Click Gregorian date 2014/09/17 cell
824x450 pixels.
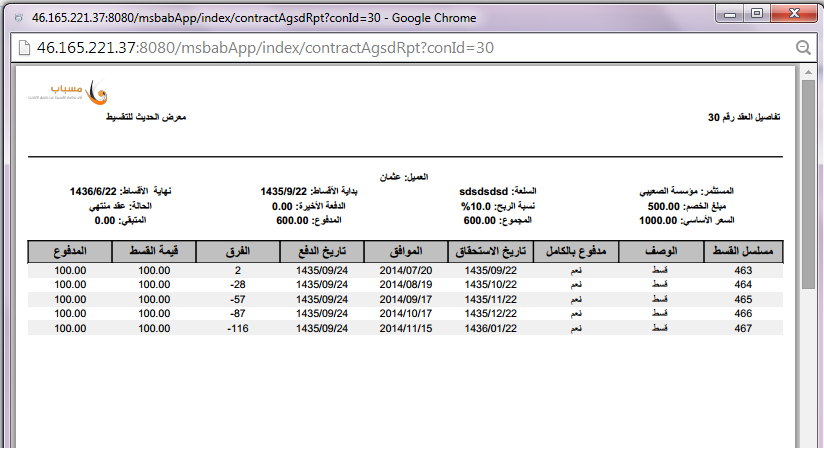click(406, 299)
